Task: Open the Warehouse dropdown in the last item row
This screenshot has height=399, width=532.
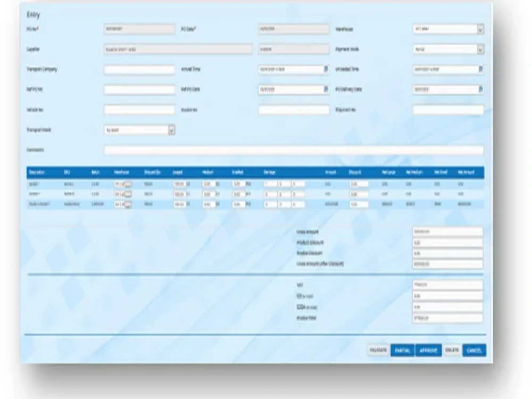Action: [x=128, y=205]
